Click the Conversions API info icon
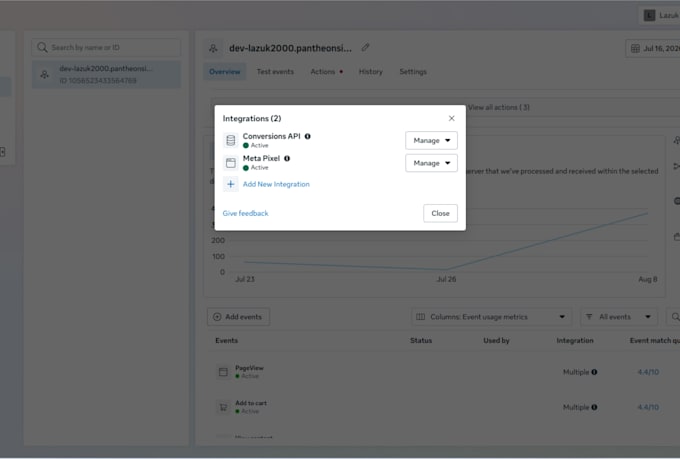The image size is (680, 459). point(307,136)
